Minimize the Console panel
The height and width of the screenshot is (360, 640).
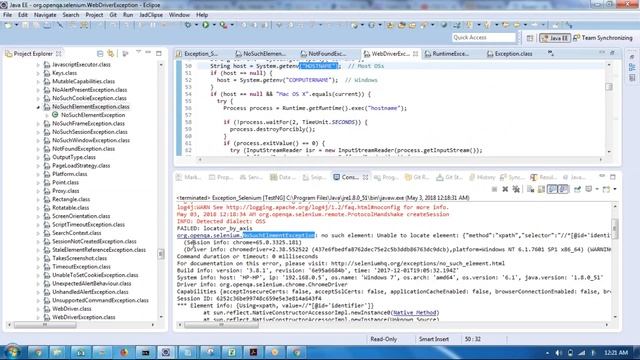click(602, 176)
